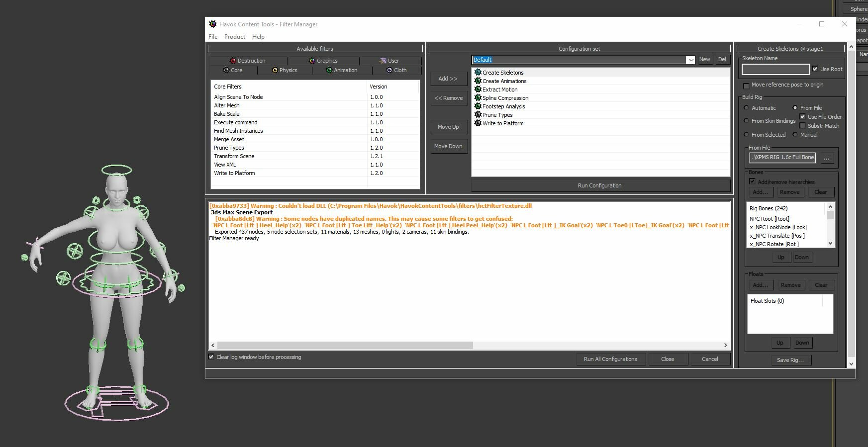Viewport: 868px width, 447px height.
Task: Switch to the Core filters tab
Action: (233, 70)
